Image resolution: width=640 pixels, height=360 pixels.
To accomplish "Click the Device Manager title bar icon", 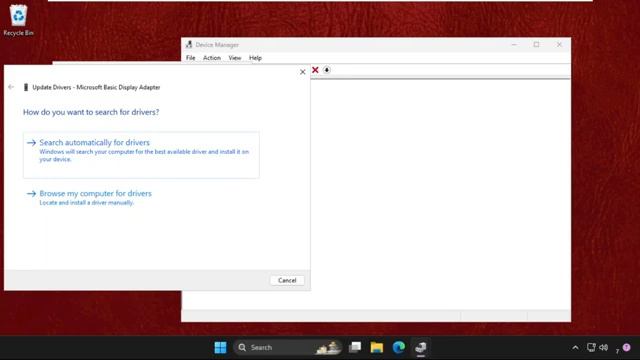I will point(189,44).
